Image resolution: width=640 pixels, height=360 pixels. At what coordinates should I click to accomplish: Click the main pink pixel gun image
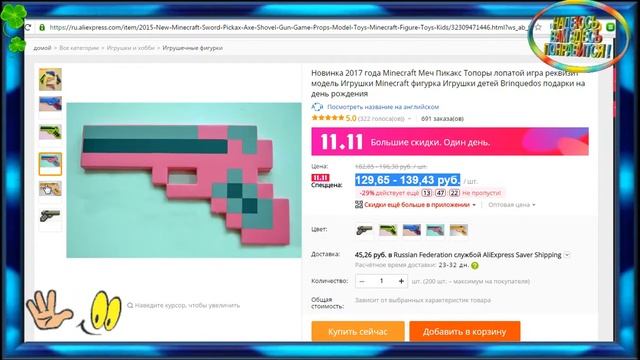[x=184, y=180]
